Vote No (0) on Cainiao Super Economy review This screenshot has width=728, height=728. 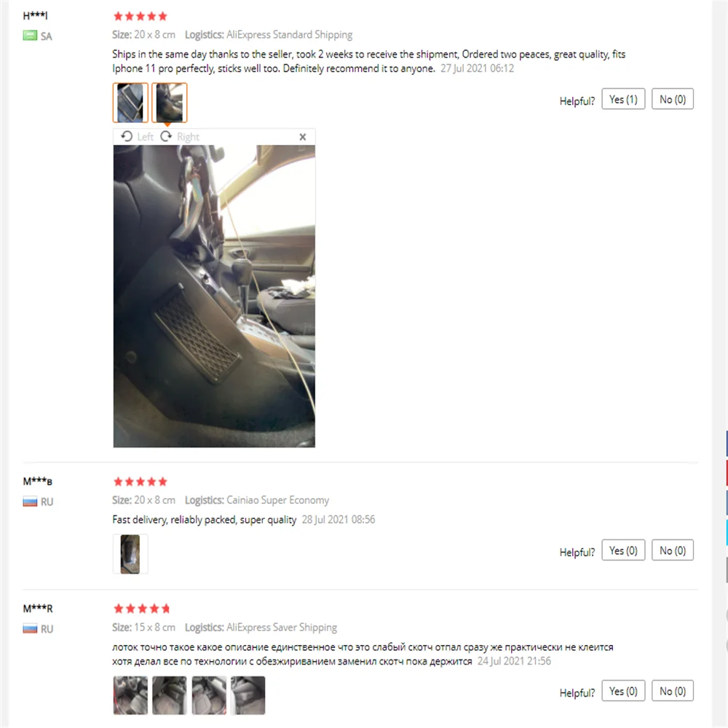[x=672, y=550]
